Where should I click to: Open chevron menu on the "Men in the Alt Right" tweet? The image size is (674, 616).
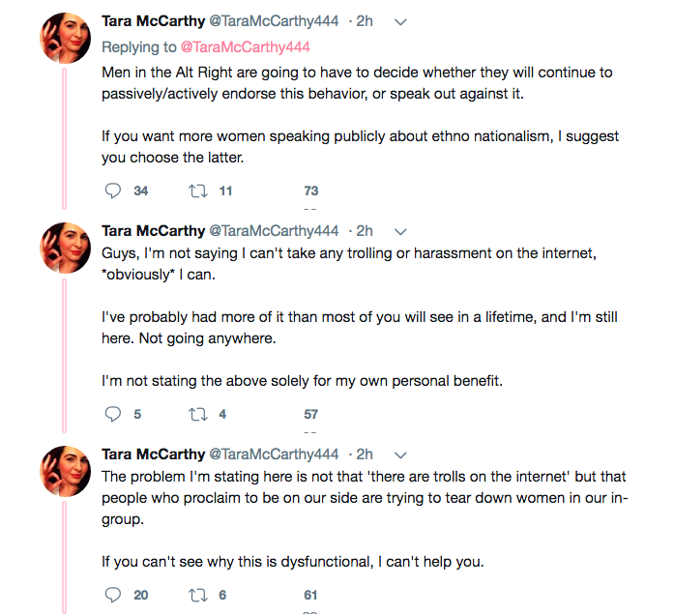tap(401, 22)
